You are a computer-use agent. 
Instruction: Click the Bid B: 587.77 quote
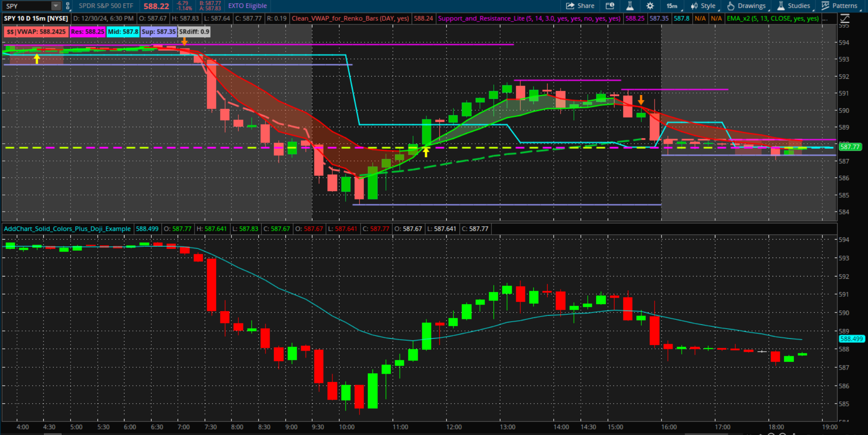pyautogui.click(x=210, y=3)
